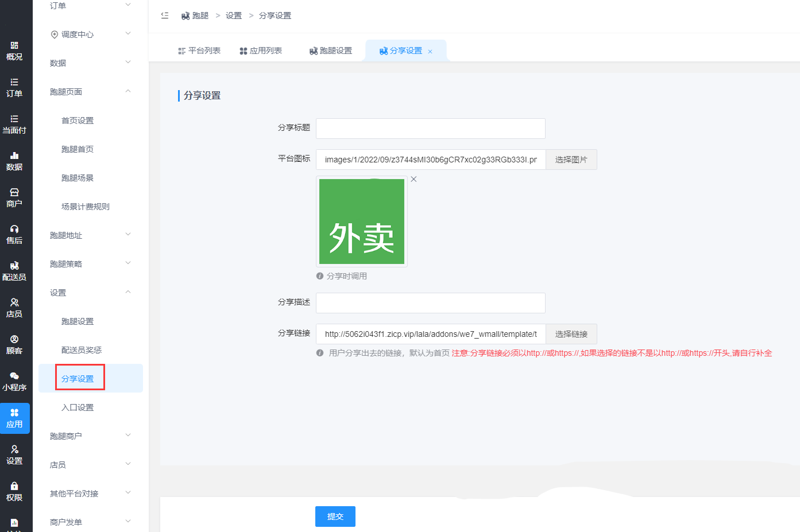Switch to the 应用列表 tab

(x=261, y=51)
